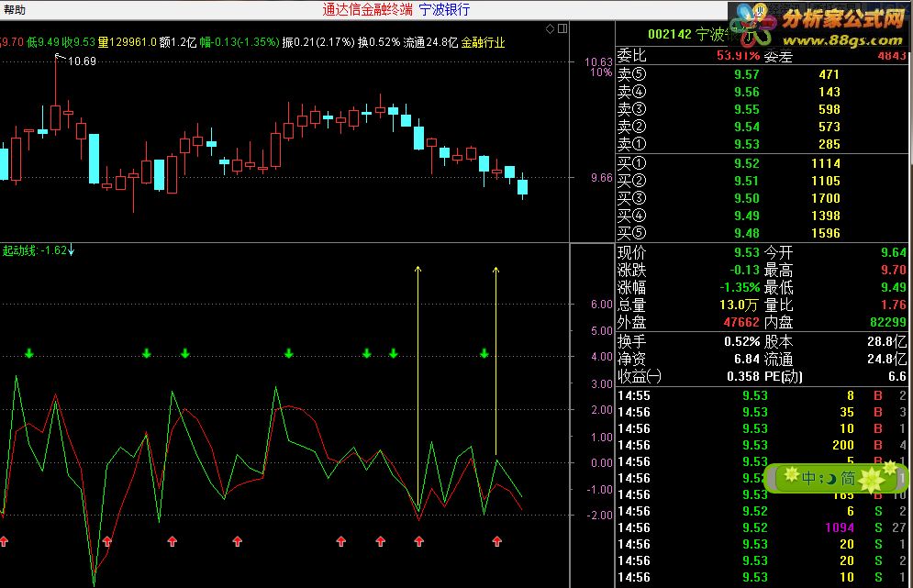Image resolution: width=913 pixels, height=588 pixels.
Task: Click the 涨幅 value -1.35%
Action: [740, 288]
